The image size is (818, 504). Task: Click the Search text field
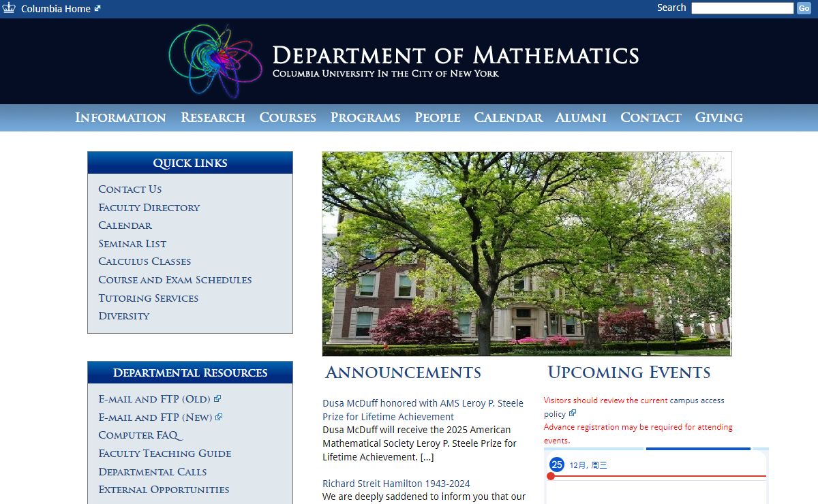[x=742, y=8]
